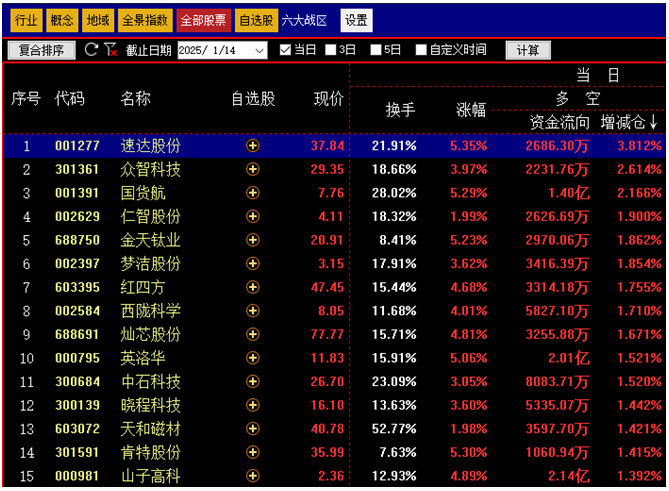
Task: Click the 自选股 column header
Action: (253, 99)
